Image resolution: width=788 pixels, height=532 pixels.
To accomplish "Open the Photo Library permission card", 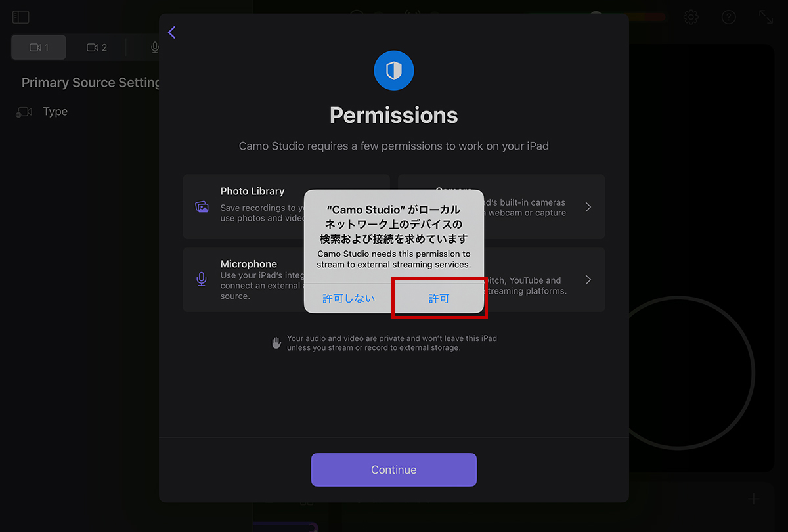I will point(286,206).
